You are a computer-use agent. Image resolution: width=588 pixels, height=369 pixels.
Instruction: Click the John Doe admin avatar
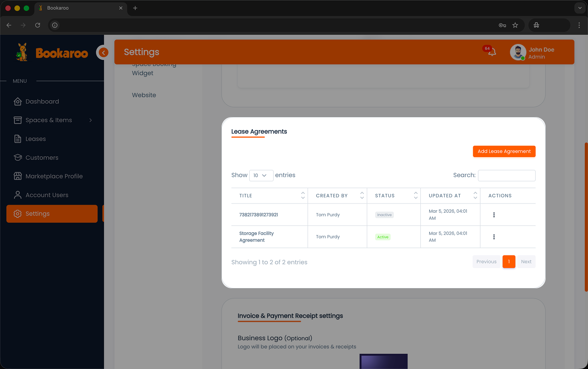518,52
